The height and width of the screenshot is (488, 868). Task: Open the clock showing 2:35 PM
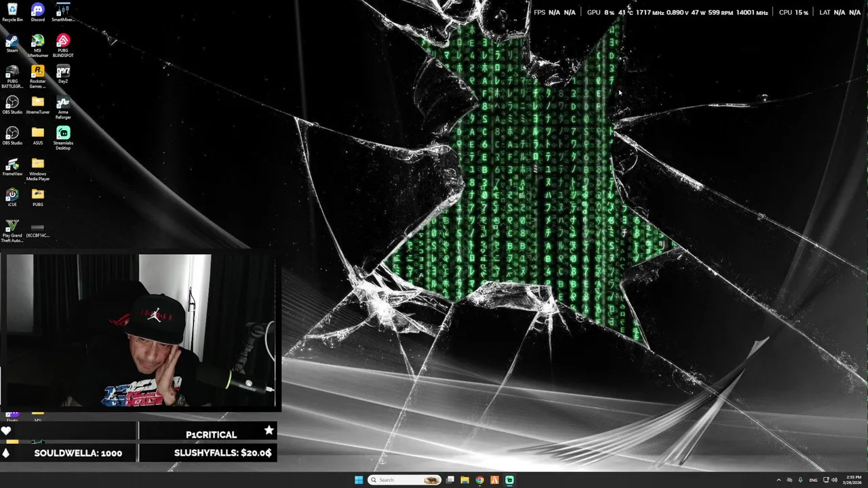point(853,480)
